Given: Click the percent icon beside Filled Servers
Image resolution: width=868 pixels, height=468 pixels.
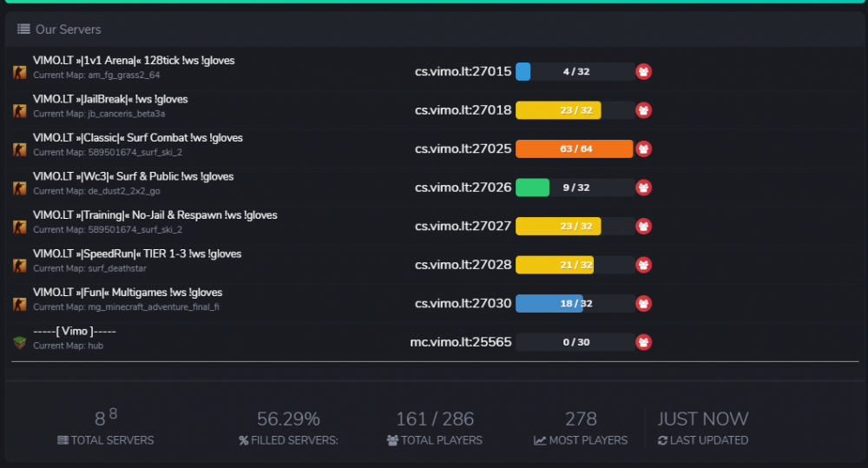Looking at the screenshot, I should (244, 441).
